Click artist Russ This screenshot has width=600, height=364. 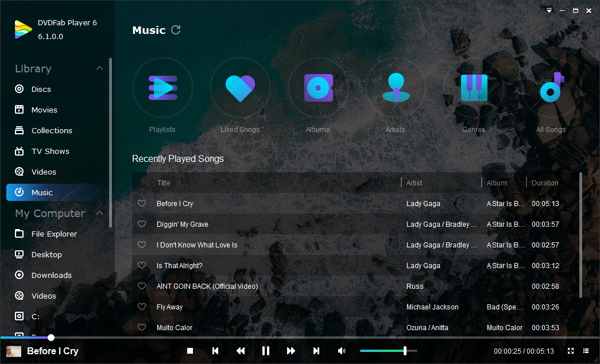pos(415,286)
